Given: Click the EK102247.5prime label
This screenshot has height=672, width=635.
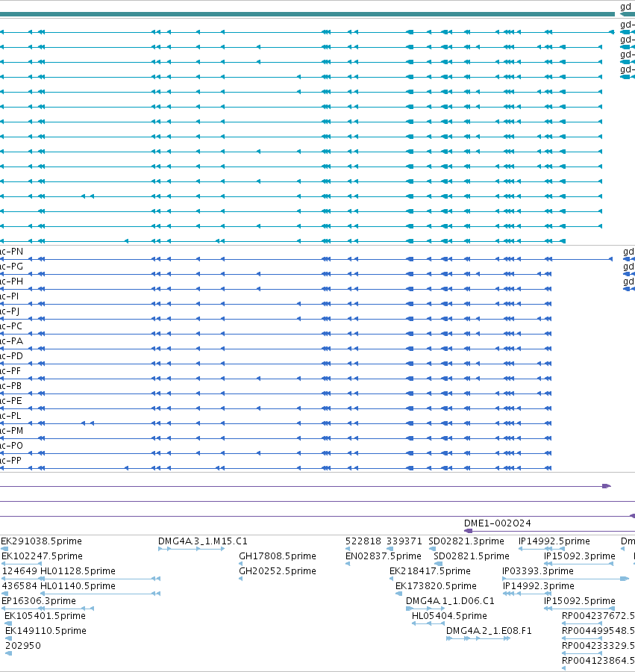Looking at the screenshot, I should [42, 556].
